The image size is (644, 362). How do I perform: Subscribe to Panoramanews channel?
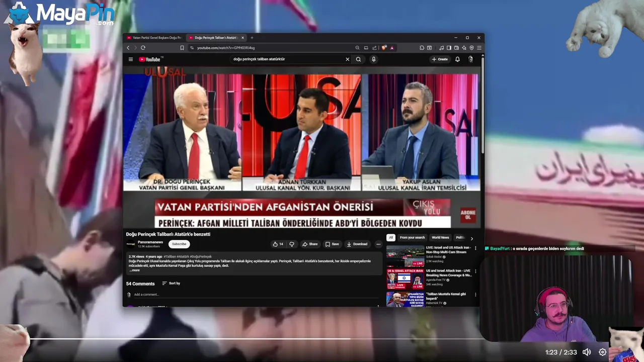pyautogui.click(x=179, y=244)
